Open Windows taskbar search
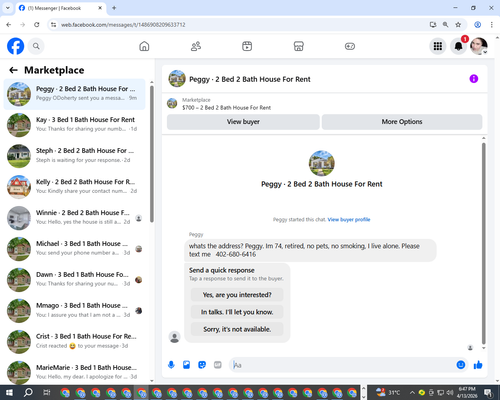The image size is (500, 400). (28, 392)
